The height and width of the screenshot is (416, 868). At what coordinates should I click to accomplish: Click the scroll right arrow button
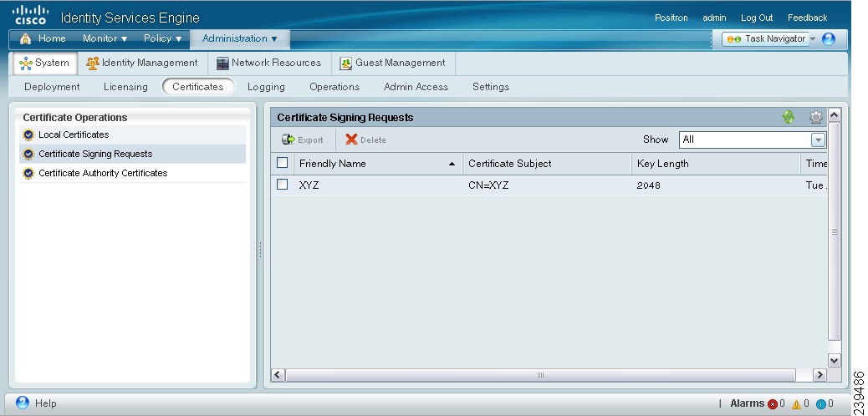(819, 375)
